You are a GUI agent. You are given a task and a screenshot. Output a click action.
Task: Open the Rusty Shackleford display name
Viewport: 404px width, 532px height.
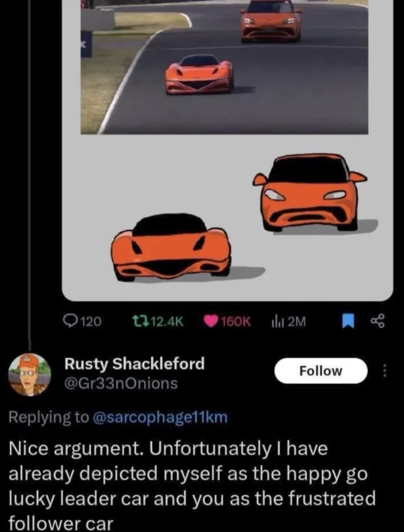pyautogui.click(x=135, y=364)
